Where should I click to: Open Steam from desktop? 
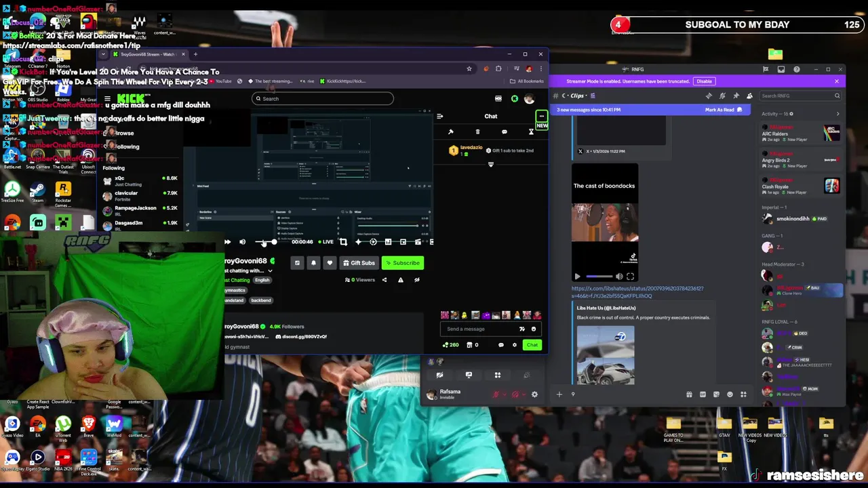(x=37, y=191)
